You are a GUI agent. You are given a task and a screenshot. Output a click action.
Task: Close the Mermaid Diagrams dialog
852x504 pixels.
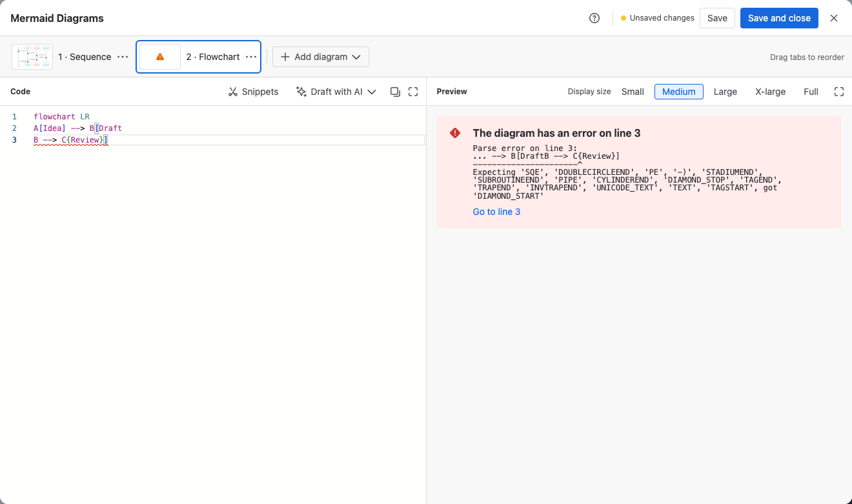click(834, 18)
